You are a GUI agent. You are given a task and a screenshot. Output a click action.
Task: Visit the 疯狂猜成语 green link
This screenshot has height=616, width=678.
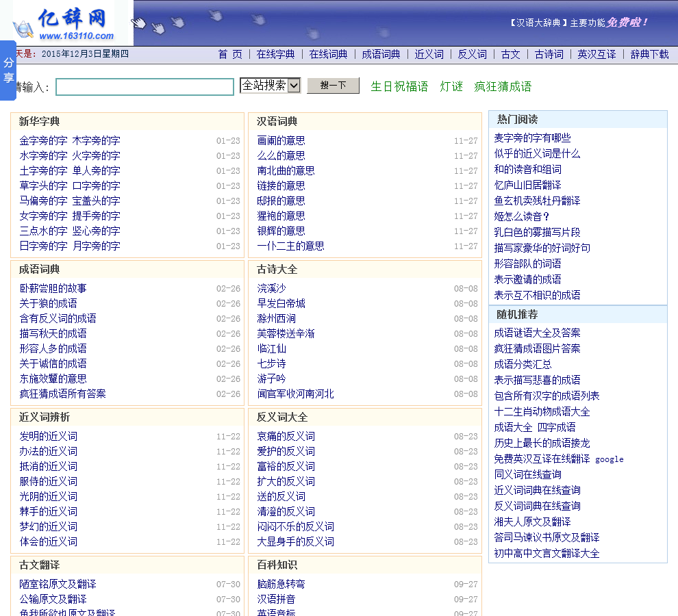coord(503,86)
